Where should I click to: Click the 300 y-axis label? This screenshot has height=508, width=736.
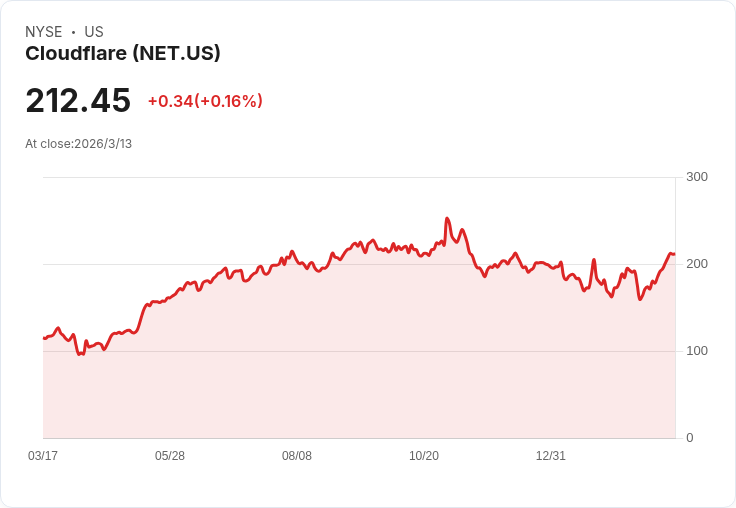click(697, 177)
